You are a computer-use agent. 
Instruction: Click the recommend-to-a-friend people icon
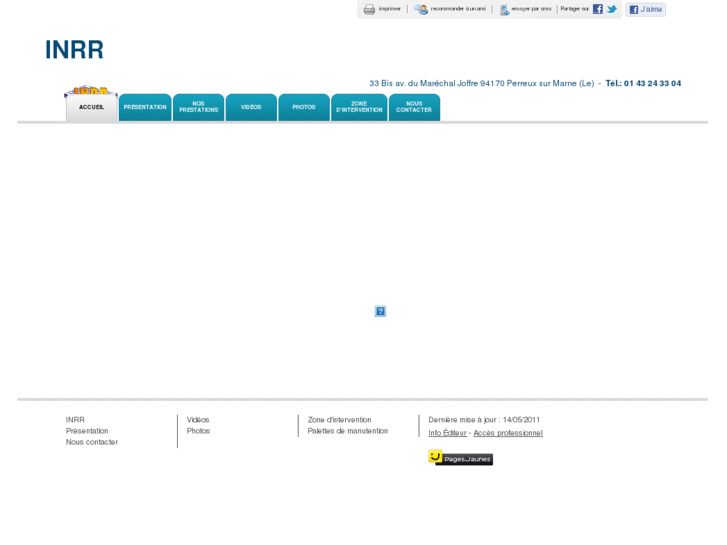pos(421,9)
